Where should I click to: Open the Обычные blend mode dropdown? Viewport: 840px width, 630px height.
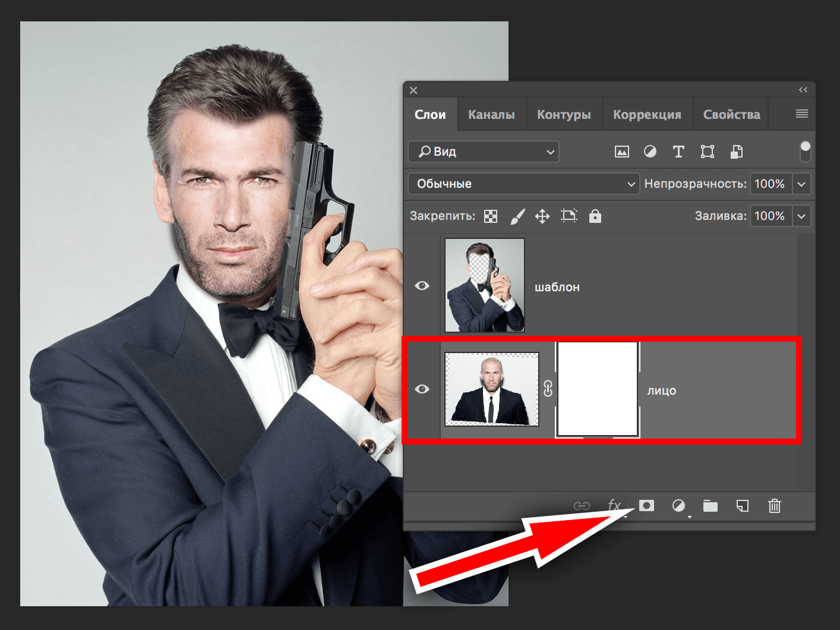(x=523, y=184)
